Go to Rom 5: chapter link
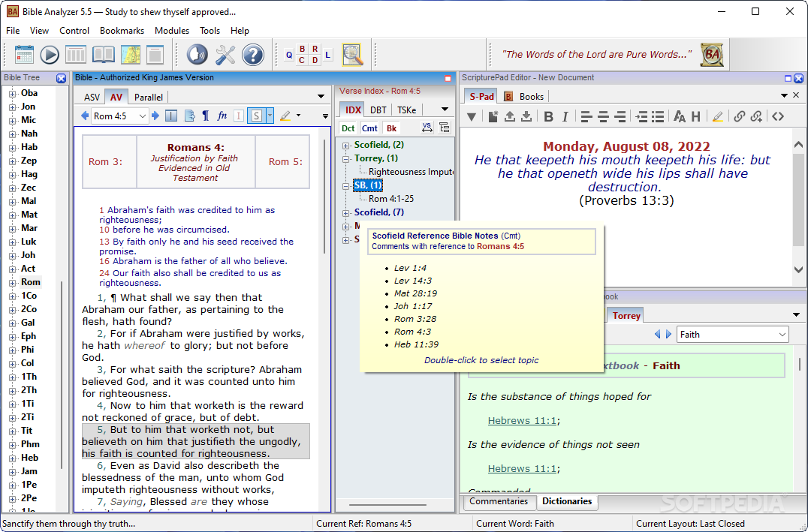This screenshot has height=532, width=808. point(285,162)
